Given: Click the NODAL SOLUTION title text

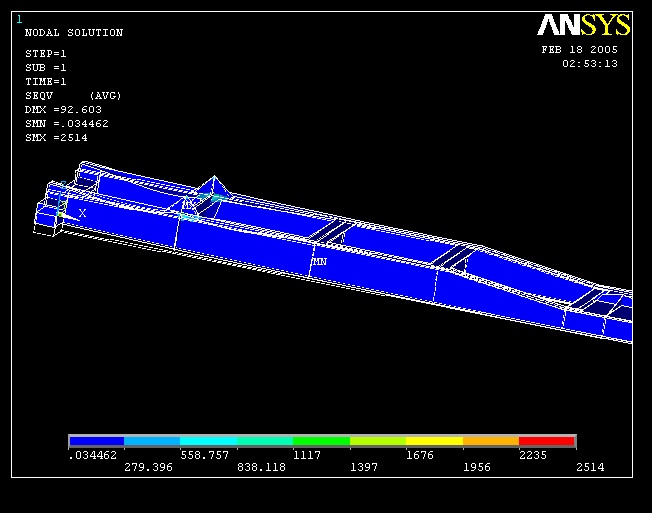Looking at the screenshot, I should tap(73, 33).
